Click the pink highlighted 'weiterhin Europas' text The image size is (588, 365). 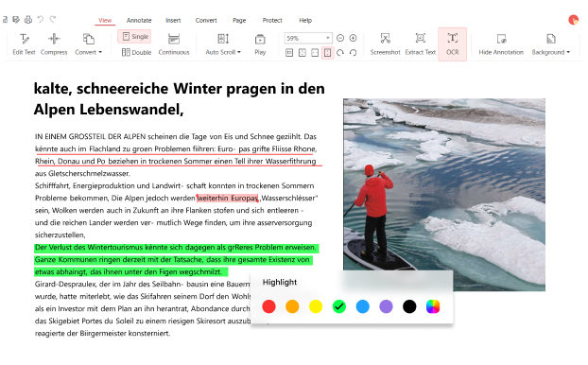[x=228, y=198]
